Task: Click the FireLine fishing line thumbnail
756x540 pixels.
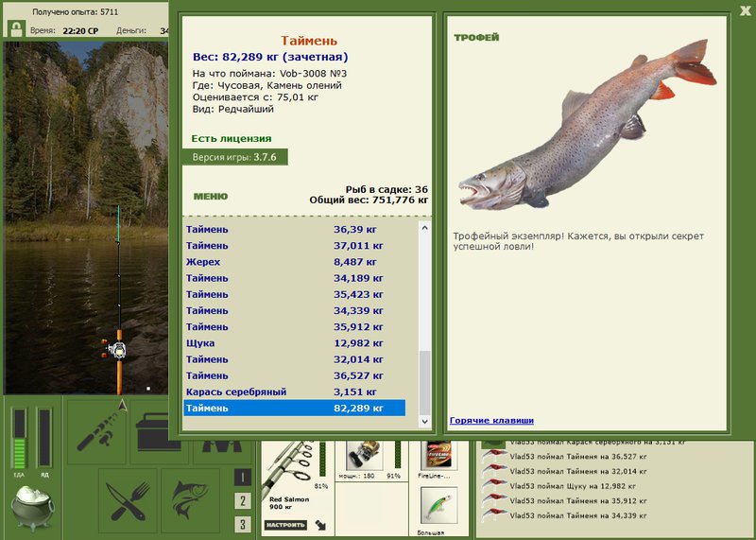Action: tap(438, 456)
